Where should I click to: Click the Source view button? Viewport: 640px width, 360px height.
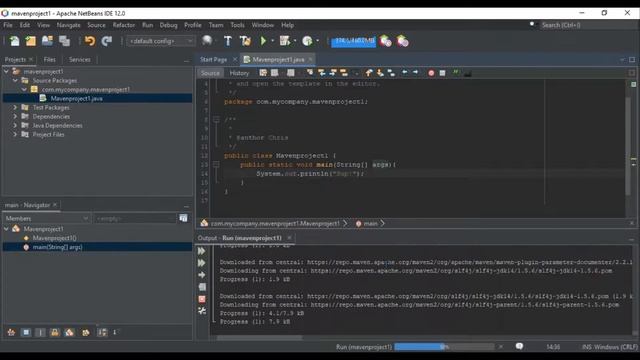(210, 73)
